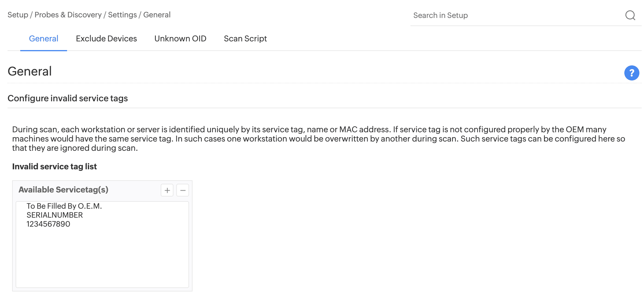Select the SERIALNUMBER service tag
Screen dimensions: 644x301
55,215
